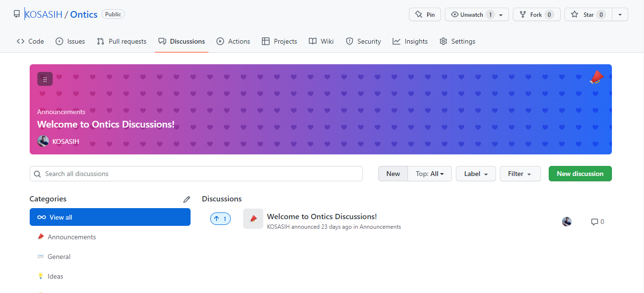This screenshot has height=293, width=644.
Task: Switch to the Code tab
Action: (x=30, y=41)
